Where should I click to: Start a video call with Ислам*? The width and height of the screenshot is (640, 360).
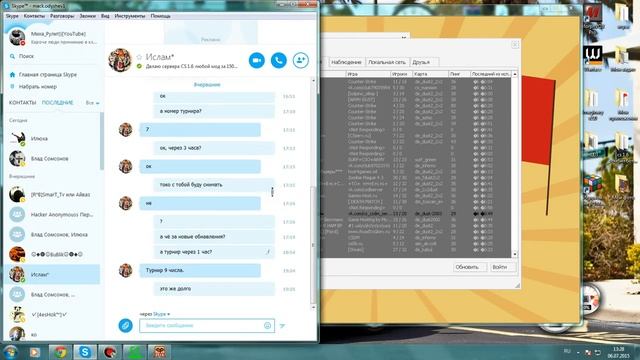257,60
